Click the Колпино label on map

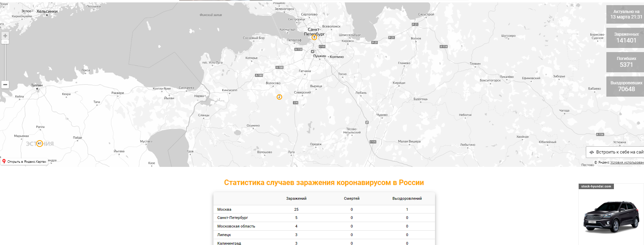pyautogui.click(x=337, y=57)
